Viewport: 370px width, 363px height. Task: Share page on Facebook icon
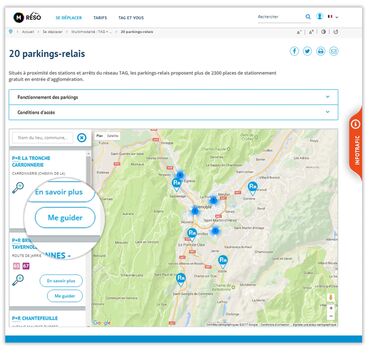(294, 51)
